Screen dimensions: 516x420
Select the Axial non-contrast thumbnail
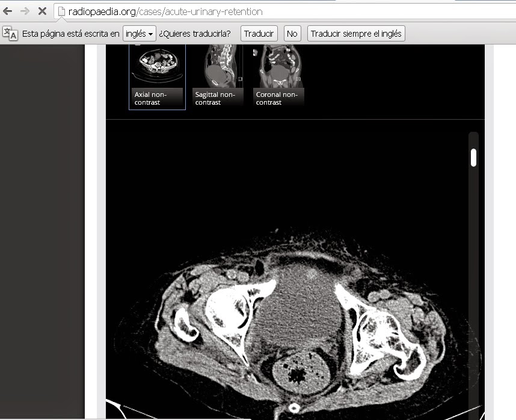(158, 77)
